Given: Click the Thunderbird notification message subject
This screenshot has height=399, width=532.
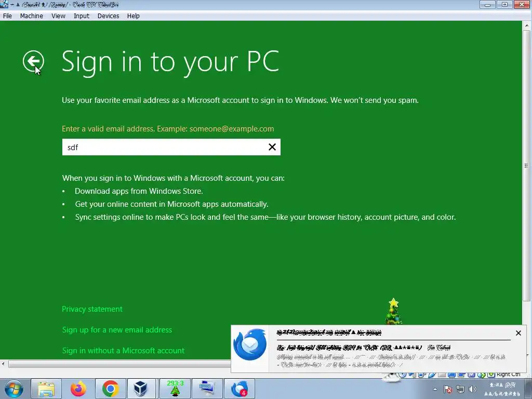Looking at the screenshot, I should pos(350,348).
